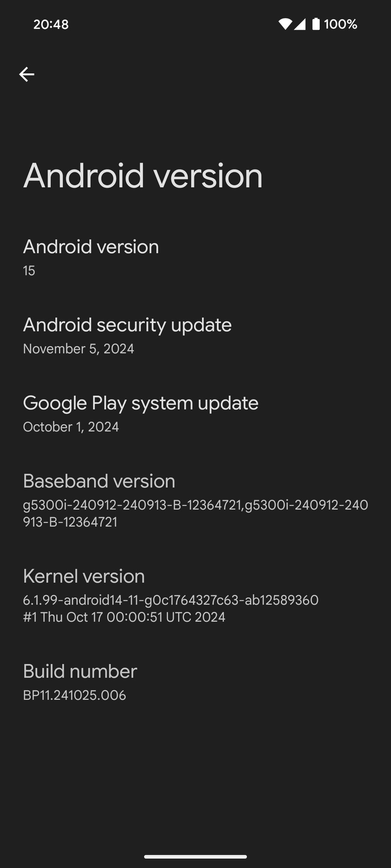Tap the Wi-Fi status icon
The width and height of the screenshot is (391, 868).
point(285,24)
